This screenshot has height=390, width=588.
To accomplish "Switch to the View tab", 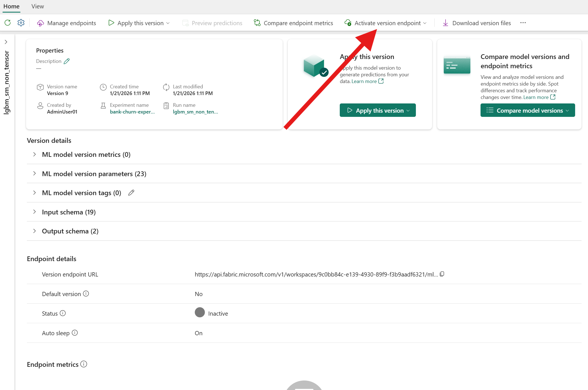I will coord(37,6).
